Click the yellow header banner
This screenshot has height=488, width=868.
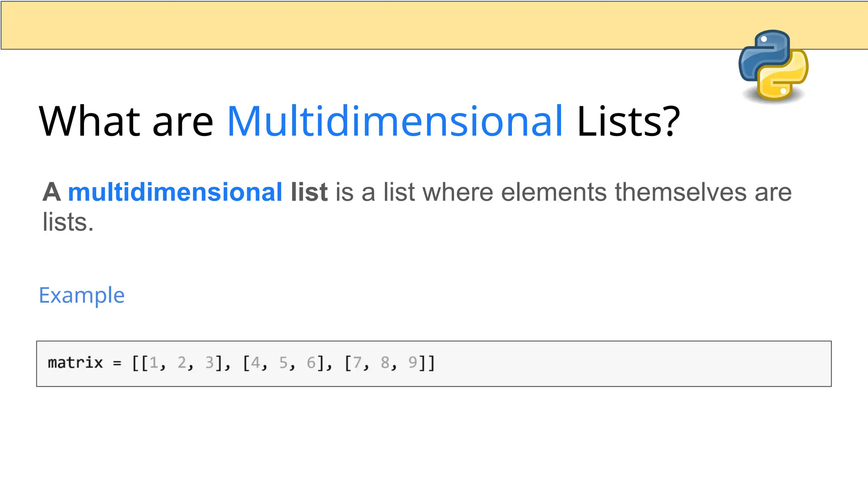click(434, 25)
